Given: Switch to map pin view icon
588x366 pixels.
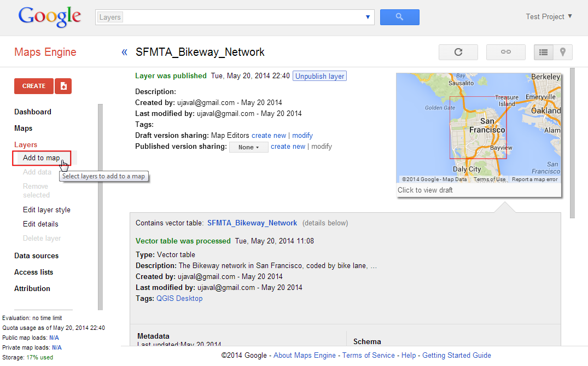Looking at the screenshot, I should point(562,52).
